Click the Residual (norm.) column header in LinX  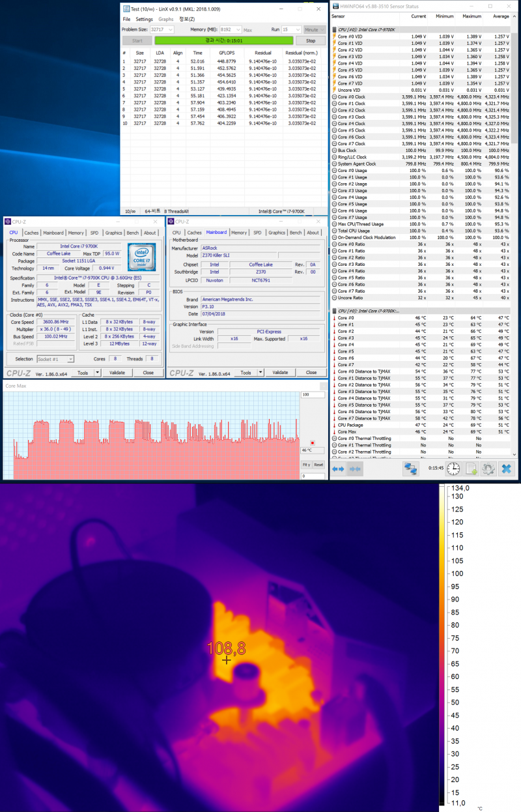click(303, 53)
